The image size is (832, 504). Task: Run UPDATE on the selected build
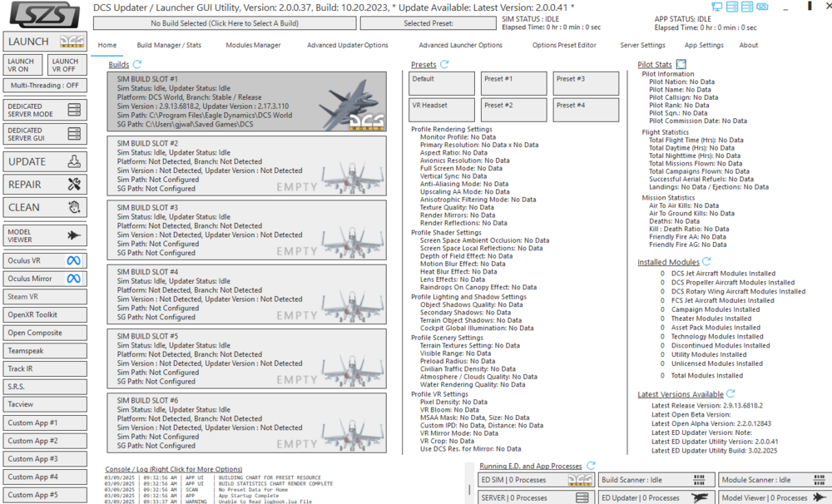tap(45, 162)
